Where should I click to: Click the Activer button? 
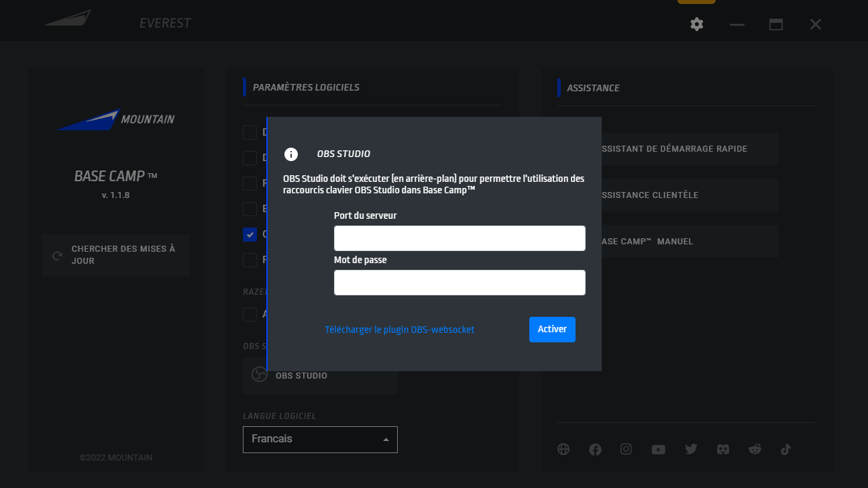point(551,330)
